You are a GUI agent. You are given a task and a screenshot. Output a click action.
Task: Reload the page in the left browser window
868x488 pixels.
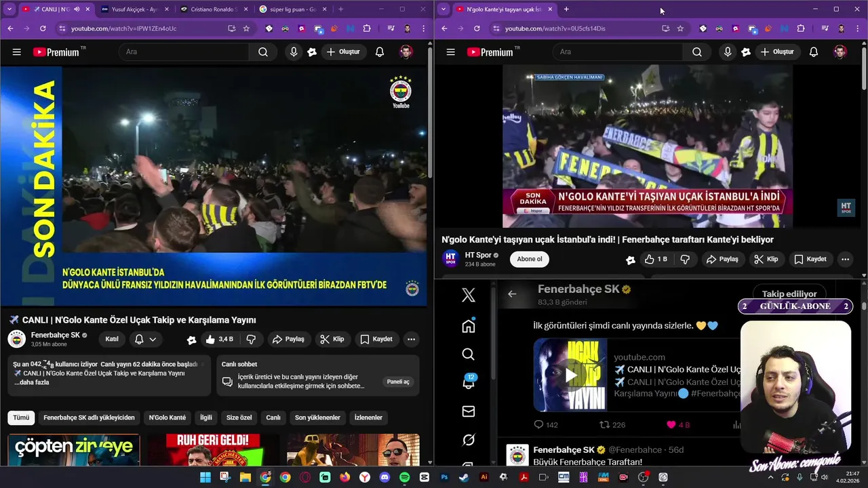(x=43, y=28)
